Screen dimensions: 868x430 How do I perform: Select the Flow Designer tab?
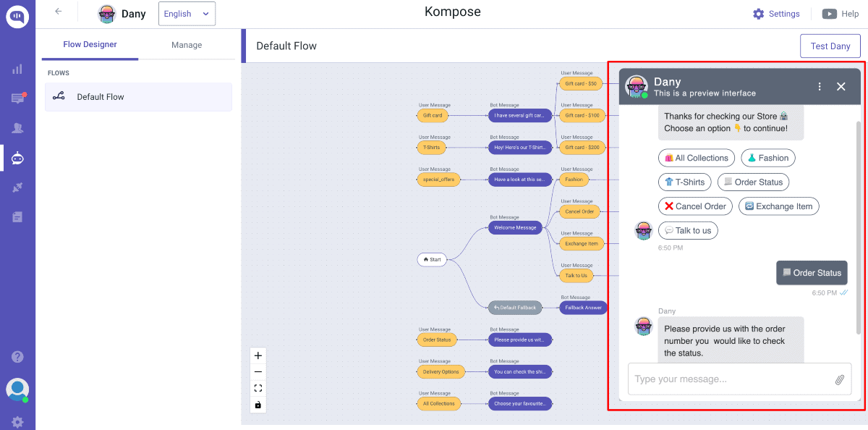pyautogui.click(x=90, y=45)
